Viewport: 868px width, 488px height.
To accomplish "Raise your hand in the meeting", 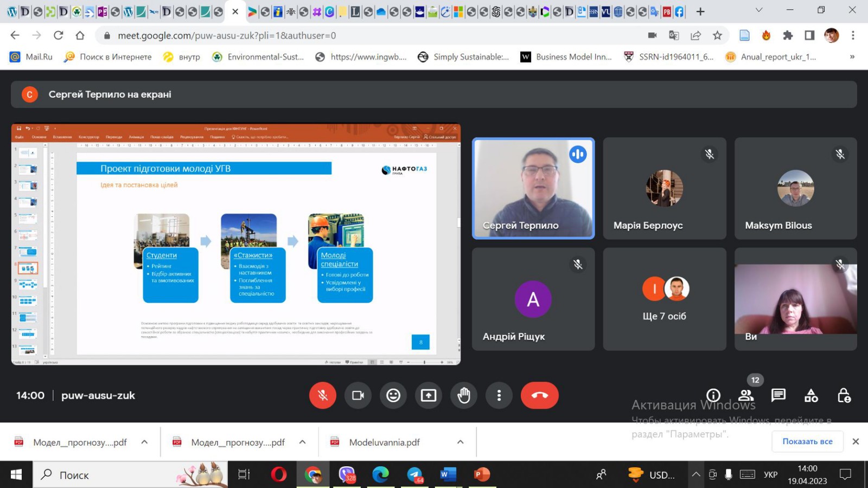I will point(463,395).
